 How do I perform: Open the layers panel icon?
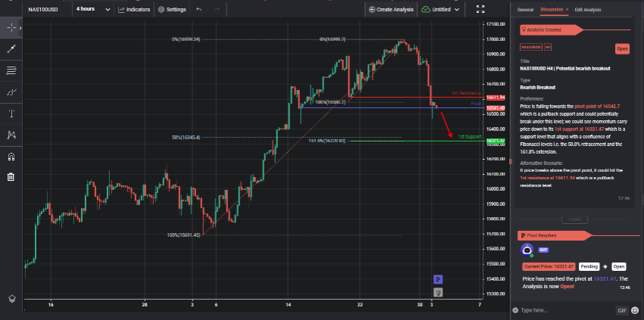click(11, 298)
